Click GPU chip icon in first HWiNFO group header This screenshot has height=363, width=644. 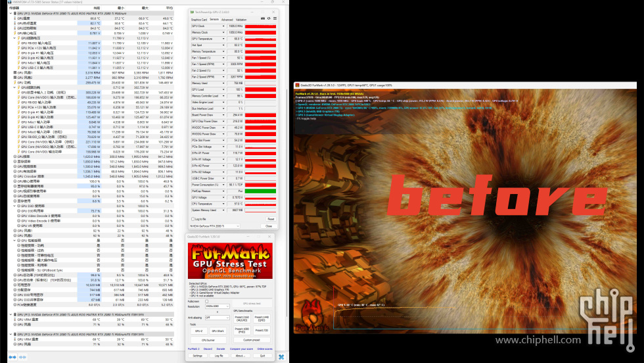(x=15, y=14)
